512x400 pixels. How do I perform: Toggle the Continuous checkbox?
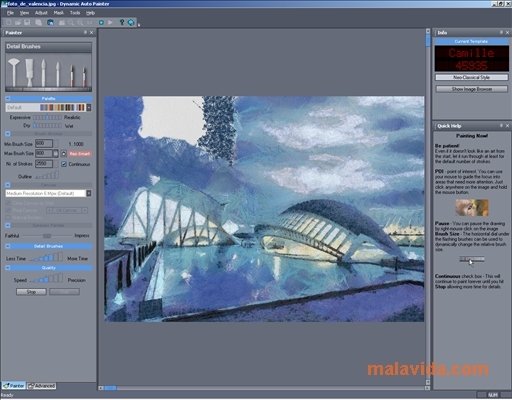[64, 164]
